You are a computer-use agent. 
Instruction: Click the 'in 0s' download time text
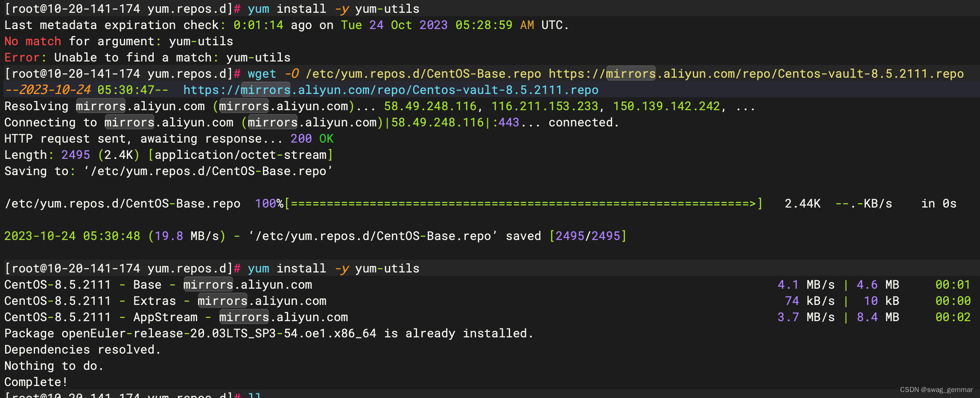pos(939,203)
